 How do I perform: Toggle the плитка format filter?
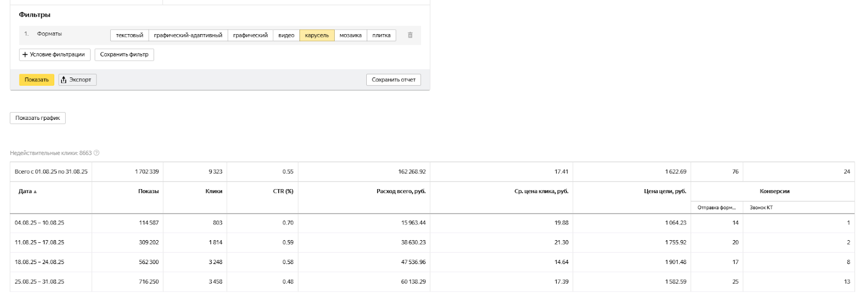coord(381,35)
